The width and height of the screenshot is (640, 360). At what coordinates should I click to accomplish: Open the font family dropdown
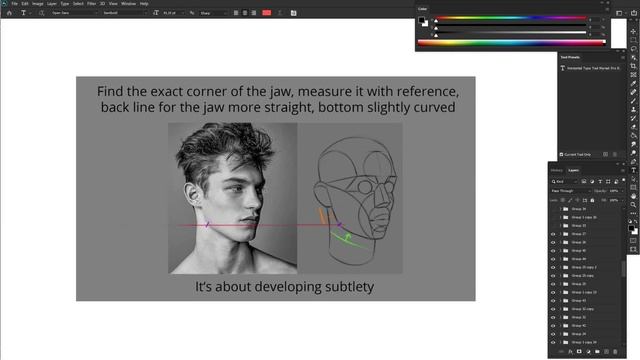(75, 13)
